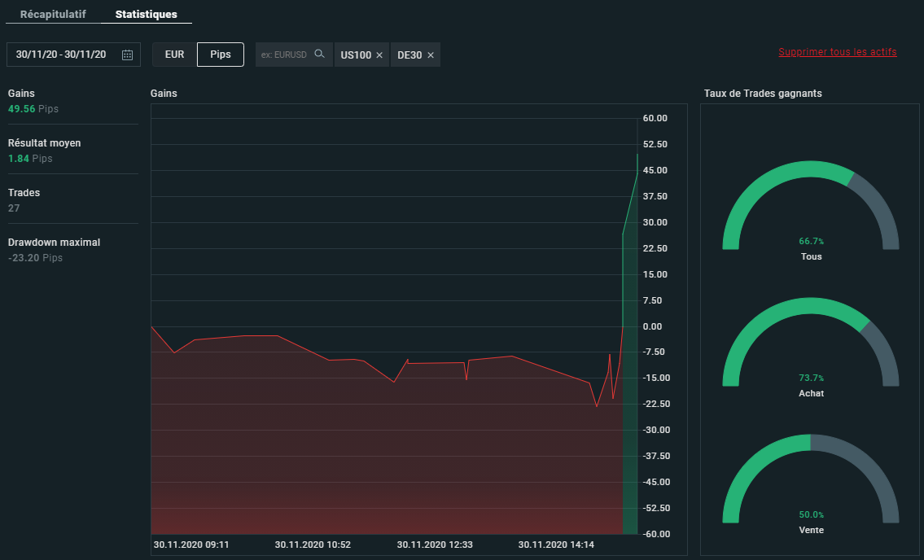Open the calendar icon in date field
The width and height of the screenshot is (924, 560).
pyautogui.click(x=127, y=55)
